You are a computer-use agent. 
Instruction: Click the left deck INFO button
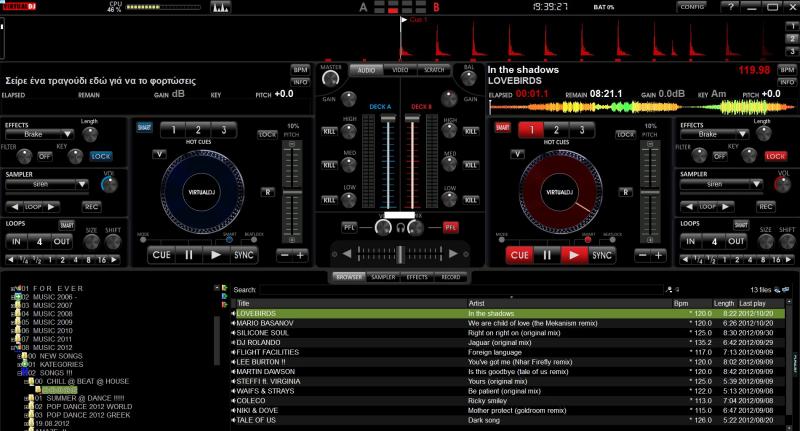[300, 80]
